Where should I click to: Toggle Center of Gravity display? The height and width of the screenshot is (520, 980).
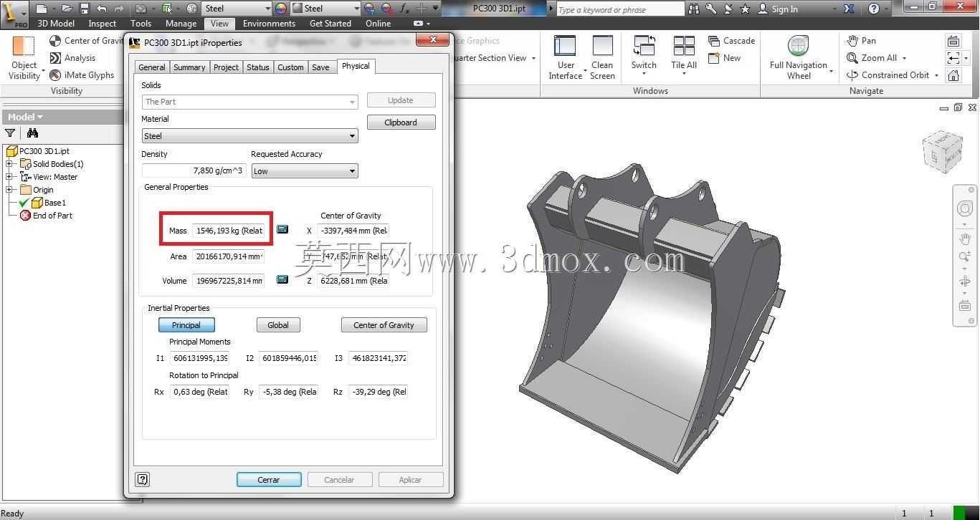tap(86, 41)
